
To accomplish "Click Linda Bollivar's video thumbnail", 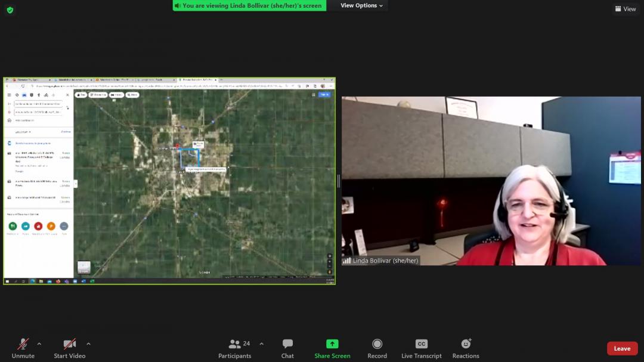I will 491,181.
